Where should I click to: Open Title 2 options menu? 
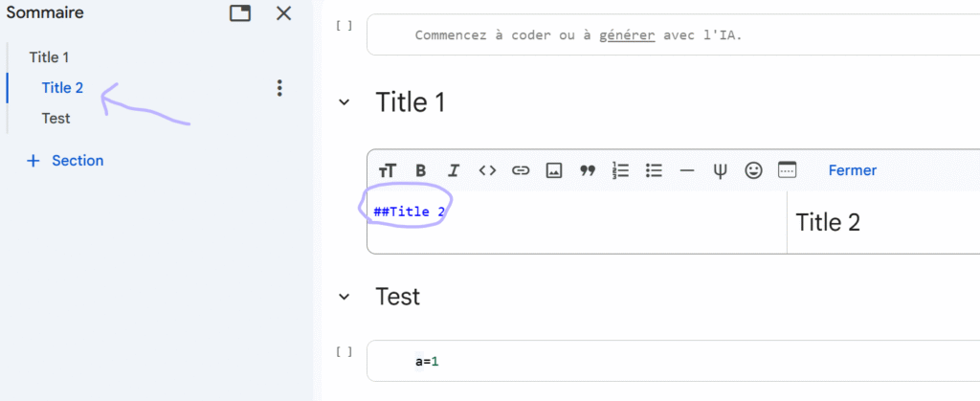279,88
